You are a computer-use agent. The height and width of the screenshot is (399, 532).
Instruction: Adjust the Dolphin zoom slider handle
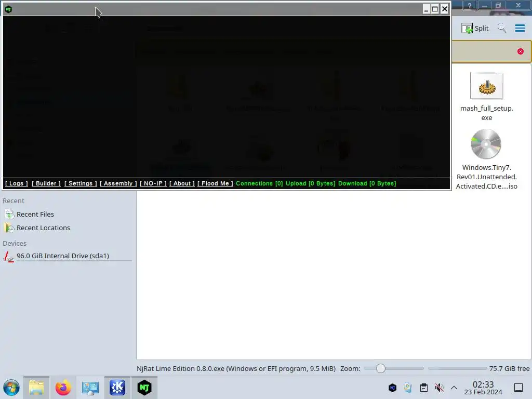coord(381,368)
